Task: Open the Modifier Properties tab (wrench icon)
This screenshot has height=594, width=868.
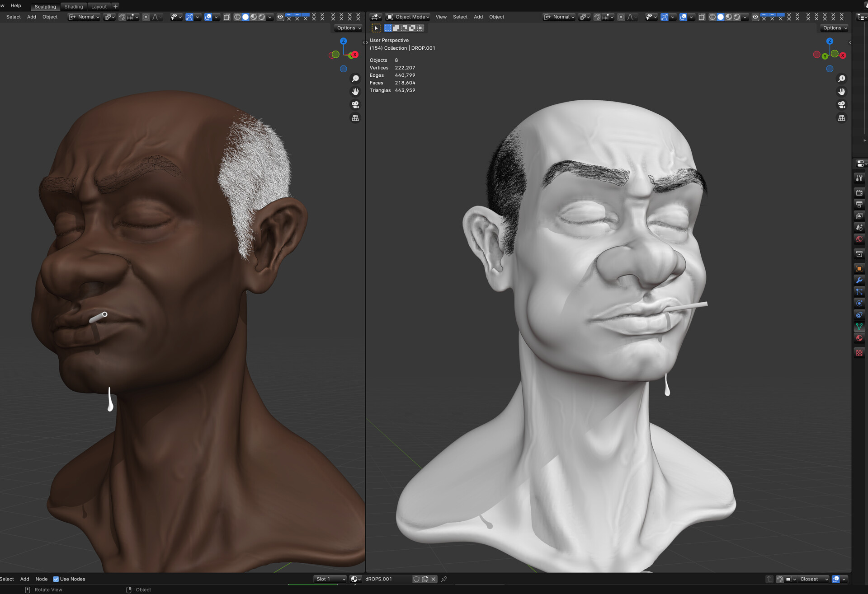Action: (x=859, y=280)
